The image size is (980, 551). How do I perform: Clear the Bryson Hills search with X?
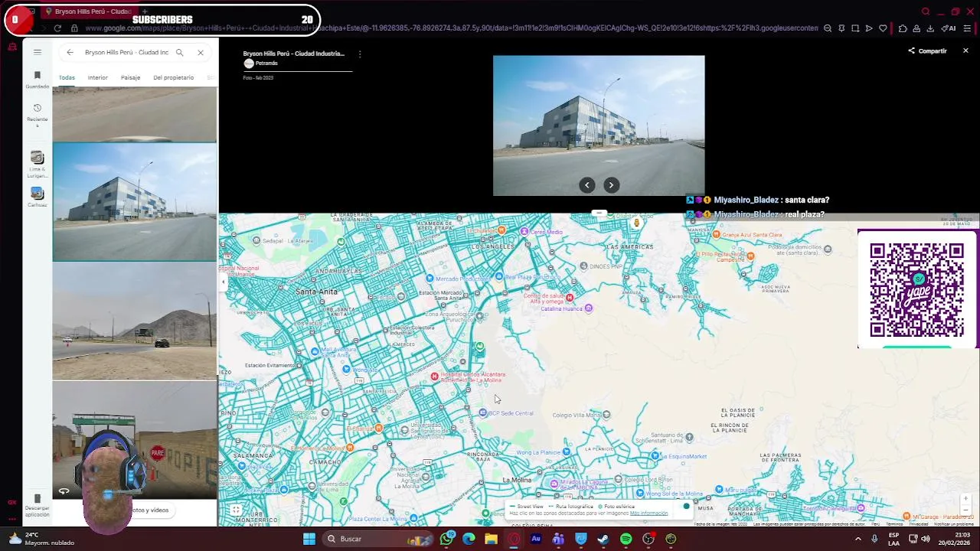(201, 52)
